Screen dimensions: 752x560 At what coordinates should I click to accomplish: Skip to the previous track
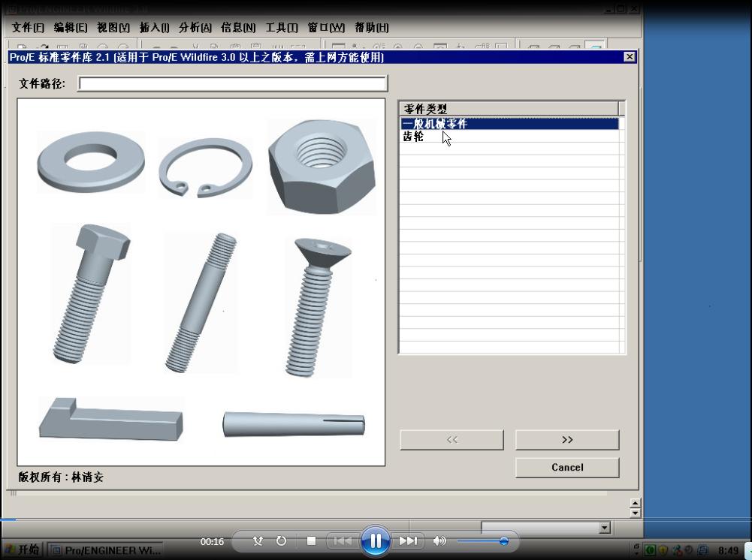[342, 540]
